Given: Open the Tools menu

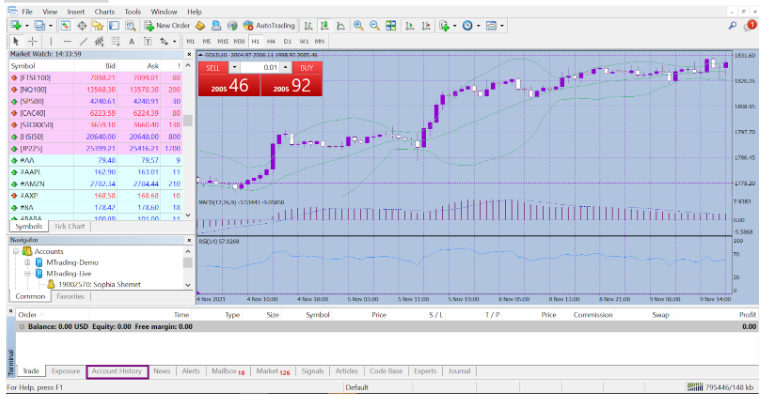Looking at the screenshot, I should coord(132,12).
